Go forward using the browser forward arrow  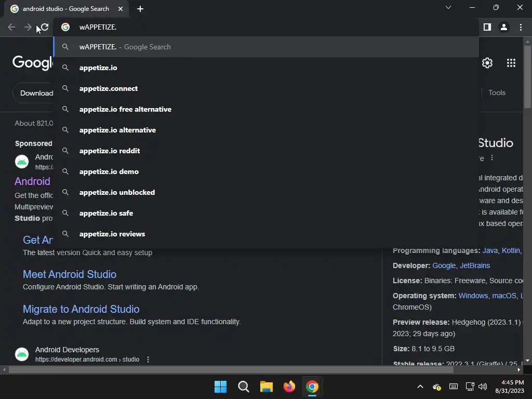coord(28,27)
